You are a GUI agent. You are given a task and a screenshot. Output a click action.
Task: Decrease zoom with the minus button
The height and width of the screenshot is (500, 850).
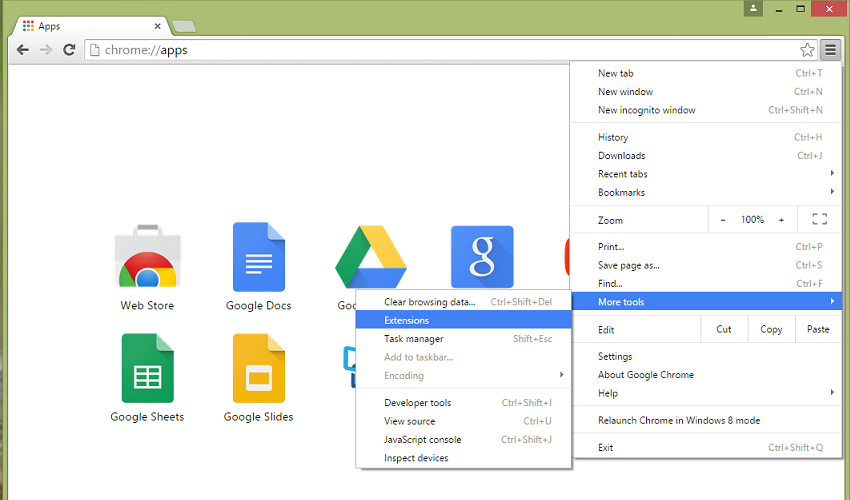[723, 220]
